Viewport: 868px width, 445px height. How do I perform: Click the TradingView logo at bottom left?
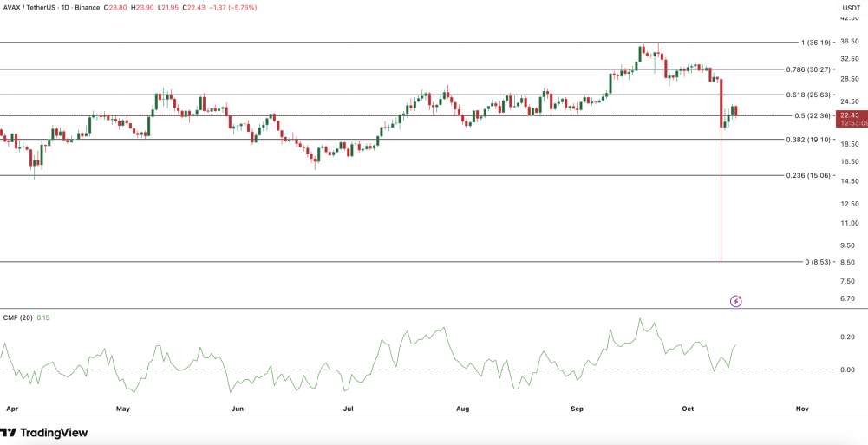click(x=43, y=433)
